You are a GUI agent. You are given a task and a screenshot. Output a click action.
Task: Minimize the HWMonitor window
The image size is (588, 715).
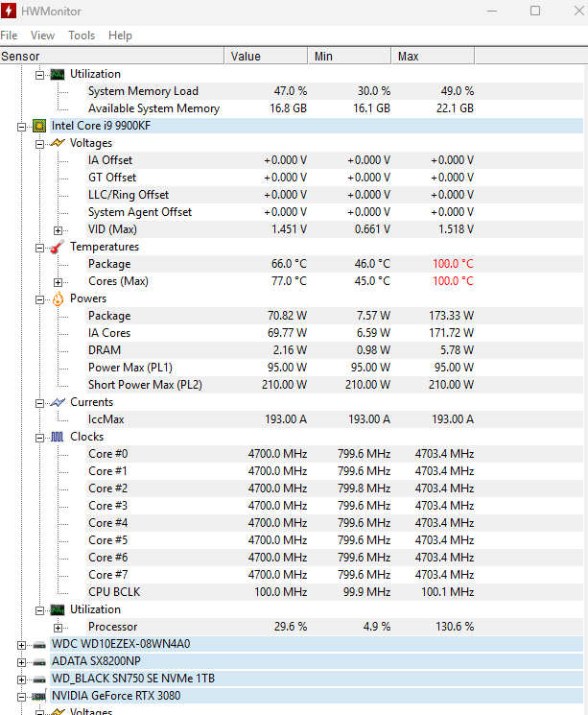492,11
